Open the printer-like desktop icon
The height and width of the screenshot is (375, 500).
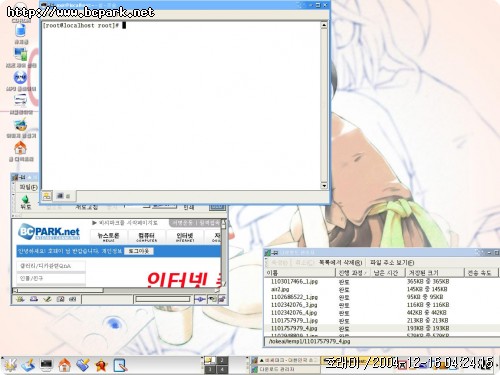click(21, 100)
